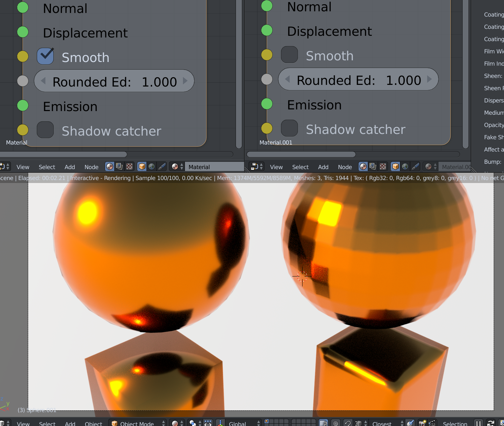Screen dimensions: 504x426
Task: Click Emission input socket on left node
Action: pyautogui.click(x=23, y=105)
